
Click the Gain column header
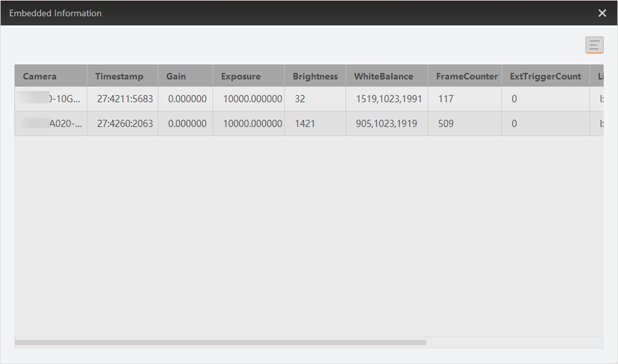(176, 76)
